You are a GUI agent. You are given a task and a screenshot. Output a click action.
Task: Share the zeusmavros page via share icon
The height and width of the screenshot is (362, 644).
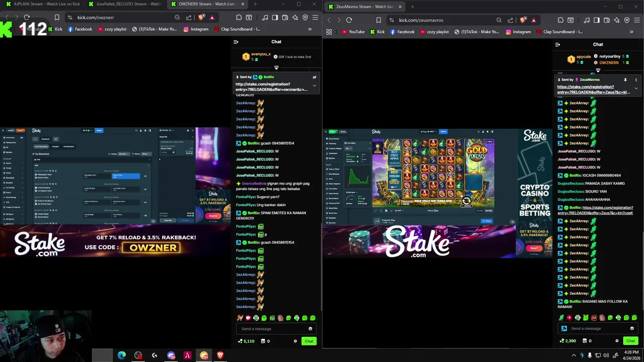click(510, 20)
